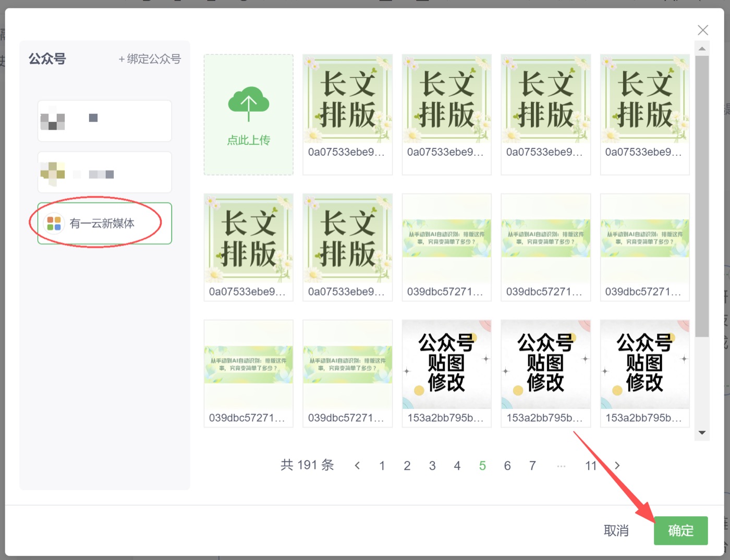
Task: Go to page 4
Action: (x=457, y=466)
